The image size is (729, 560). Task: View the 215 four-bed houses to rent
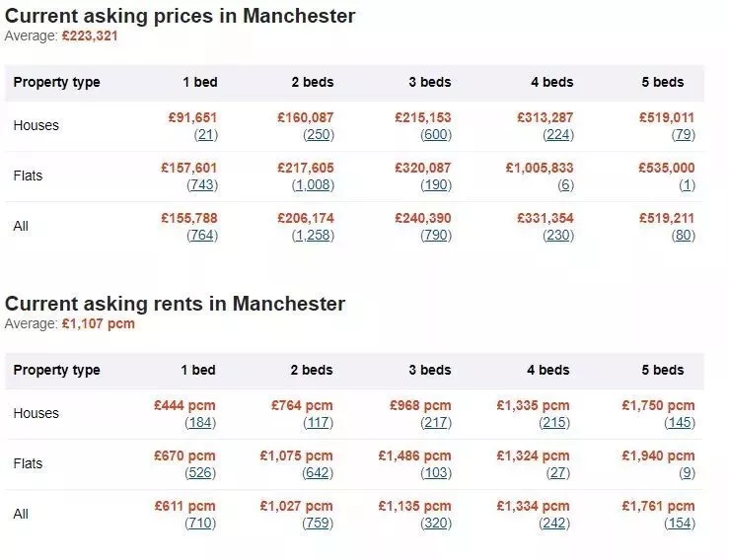(x=554, y=422)
